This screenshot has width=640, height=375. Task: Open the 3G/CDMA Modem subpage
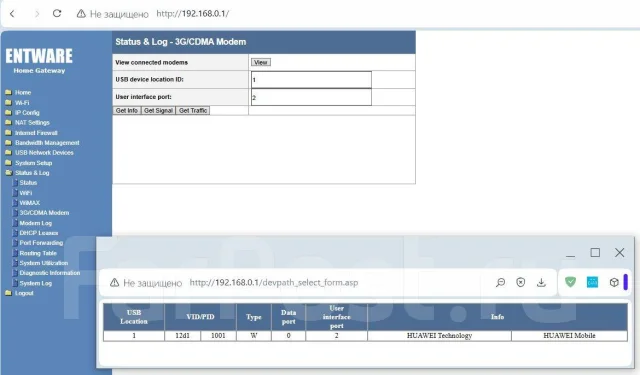click(x=44, y=213)
